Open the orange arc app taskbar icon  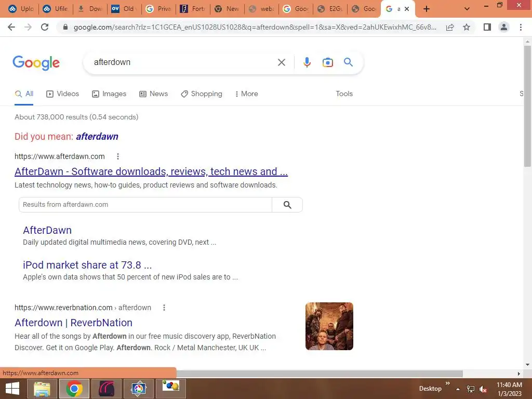[107, 389]
